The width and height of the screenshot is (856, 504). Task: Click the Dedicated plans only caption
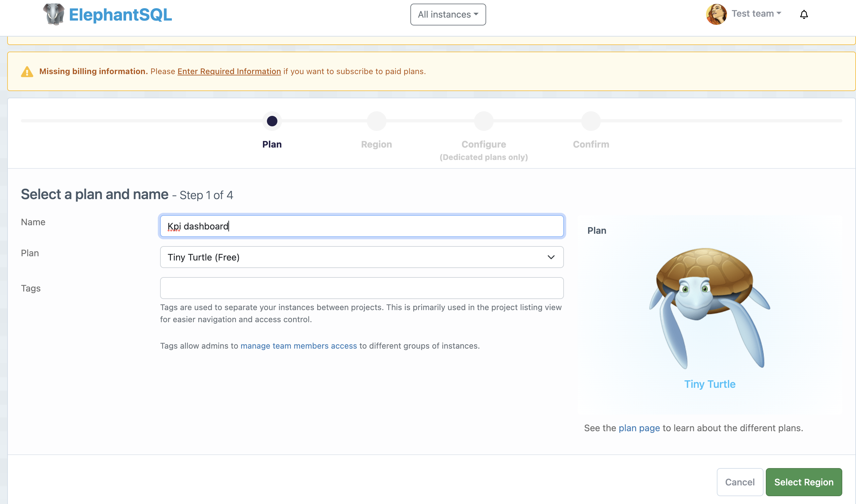tap(484, 157)
